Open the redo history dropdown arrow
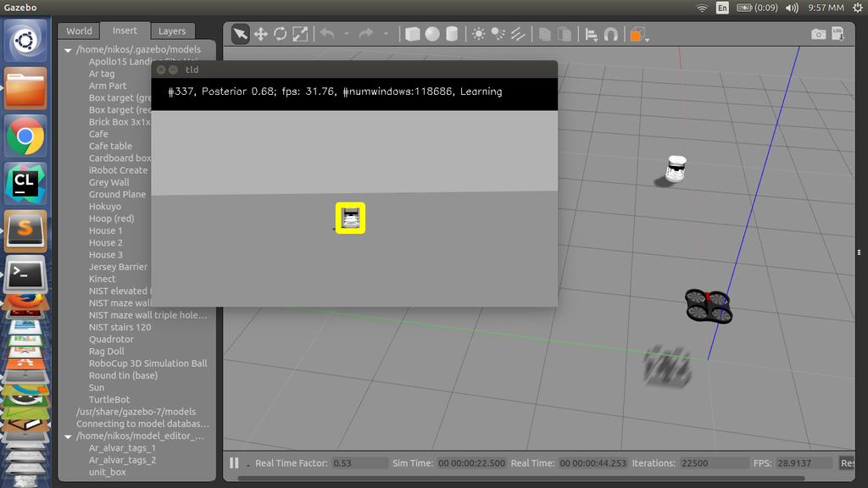 (x=386, y=34)
